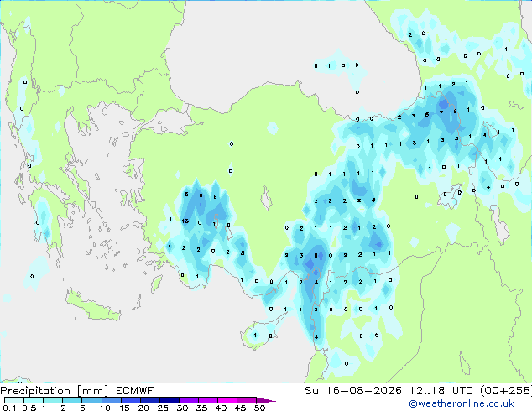The image size is (532, 411).
Task: Click the "45" legend scale label
Action: pyautogui.click(x=240, y=408)
